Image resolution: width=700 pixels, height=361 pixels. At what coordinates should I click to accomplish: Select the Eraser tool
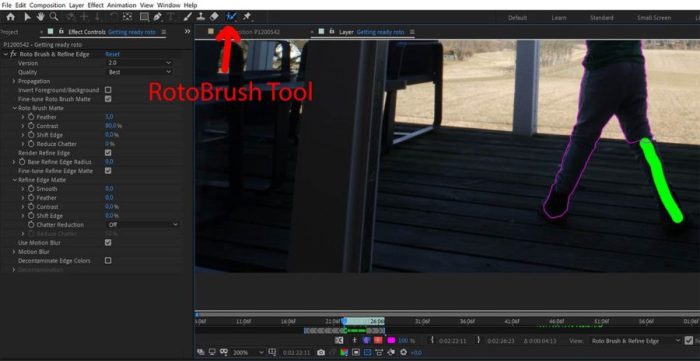pos(214,17)
